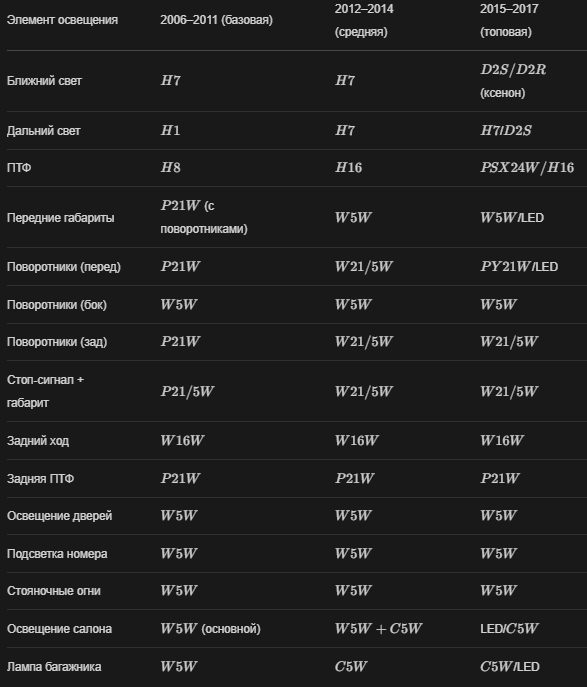This screenshot has height=687, width=587.
Task: Click the 'W5W (основной)' cell
Action: (x=210, y=629)
